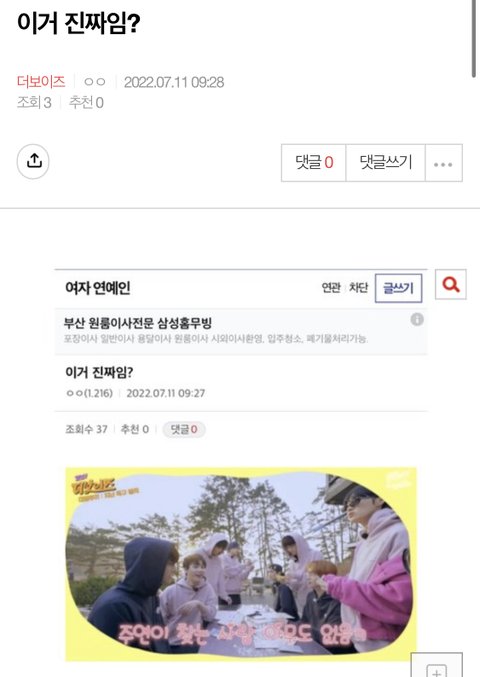Open the 삼성홈무빙 moving ad banner
The height and width of the screenshot is (677, 480).
[x=241, y=331]
